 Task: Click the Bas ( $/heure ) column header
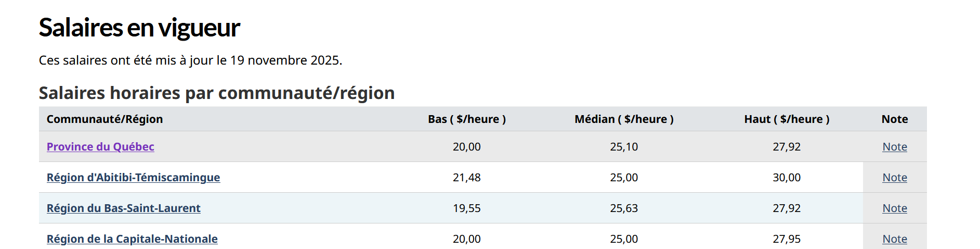pos(467,119)
